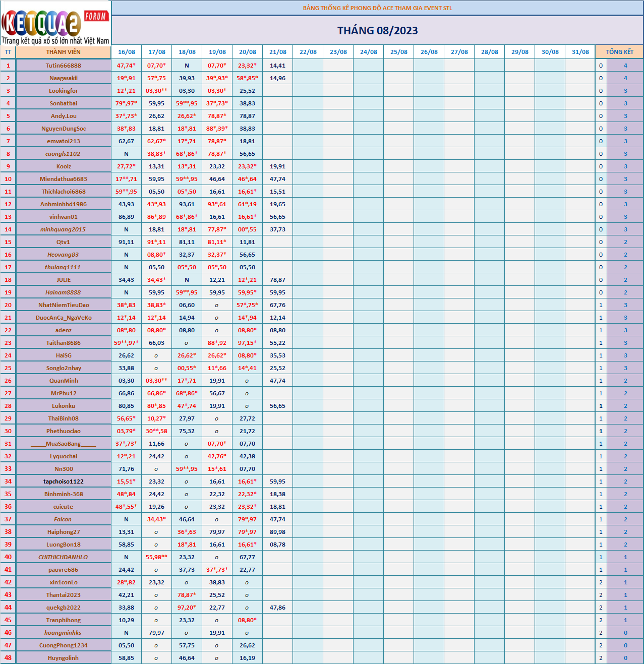Click the KETQUA2 forum logo
This screenshot has width=644, height=664.
(55, 23)
